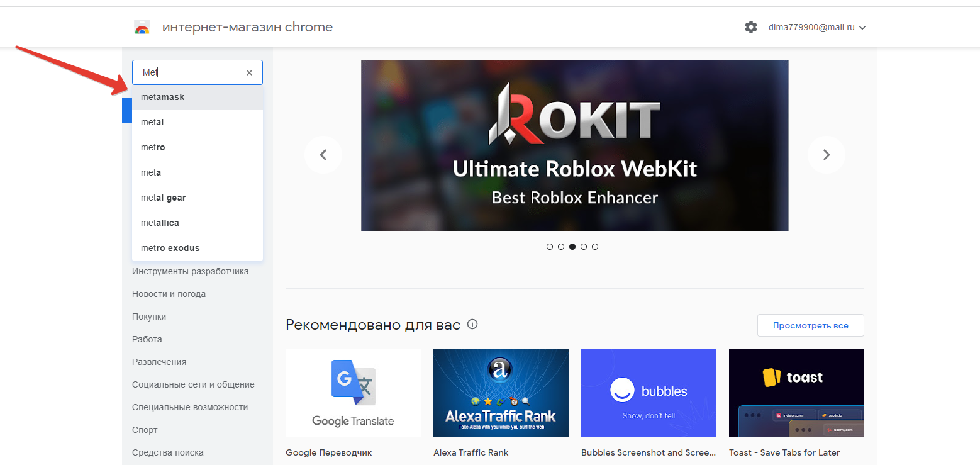The image size is (980, 465).
Task: Select the fifth carousel dot
Action: (595, 247)
